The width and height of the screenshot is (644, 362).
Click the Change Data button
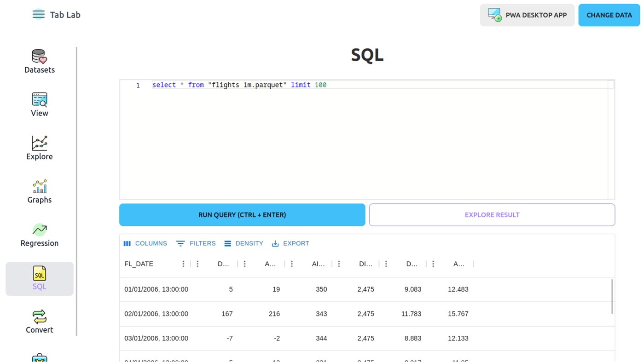coord(609,15)
